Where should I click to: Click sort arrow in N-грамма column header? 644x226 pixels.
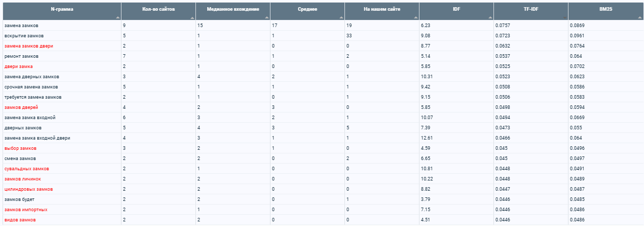118,17
